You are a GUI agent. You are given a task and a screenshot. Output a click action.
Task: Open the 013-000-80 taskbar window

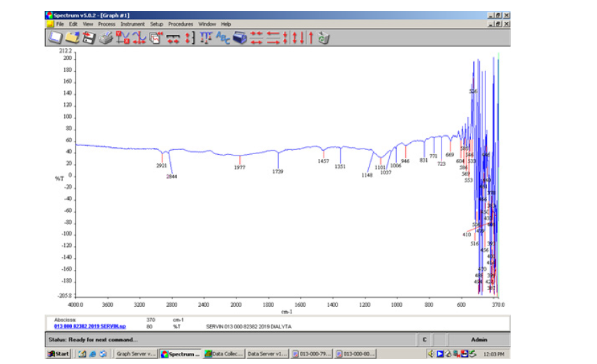[355, 354]
